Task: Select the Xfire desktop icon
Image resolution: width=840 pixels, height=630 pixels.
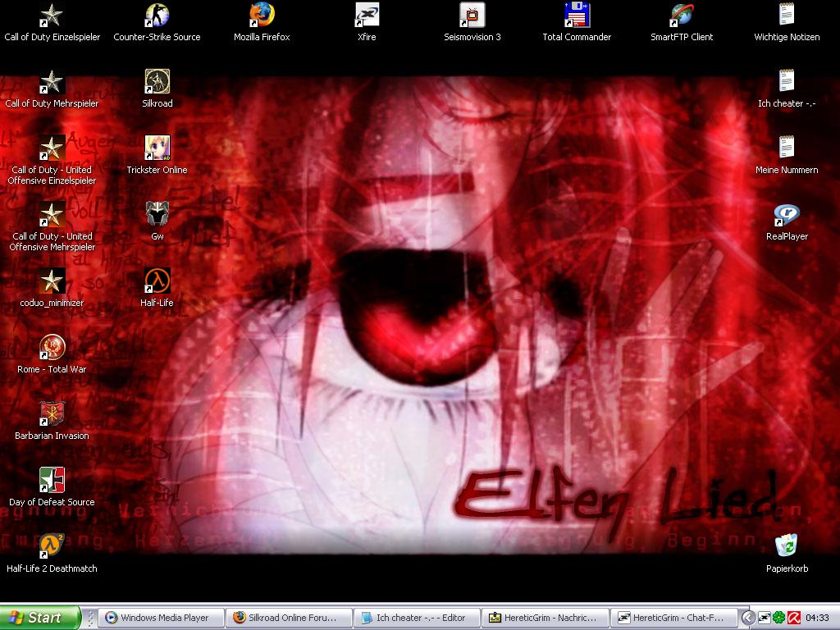Action: [x=367, y=16]
